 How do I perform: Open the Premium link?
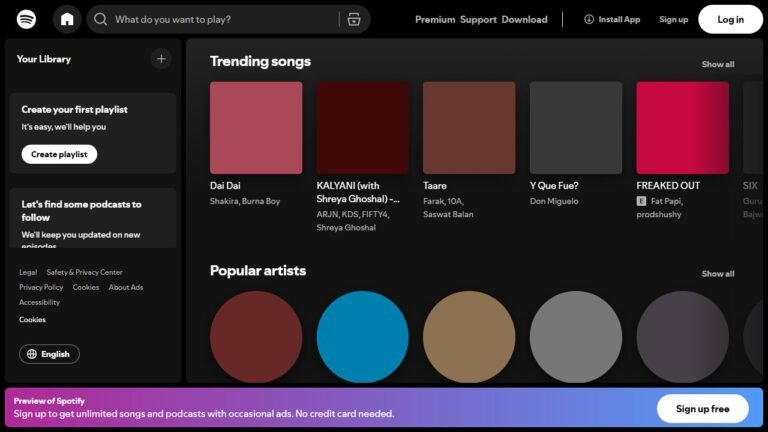pyautogui.click(x=435, y=20)
